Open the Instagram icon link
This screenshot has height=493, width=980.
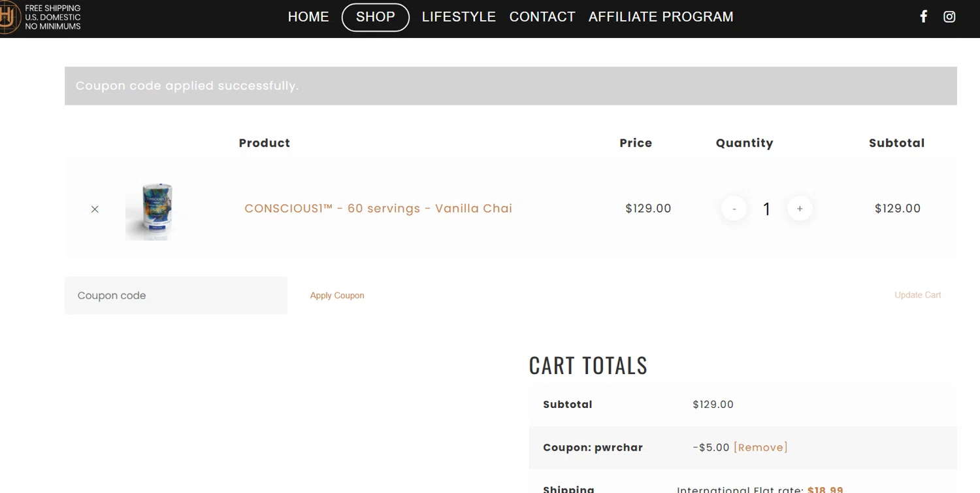949,16
